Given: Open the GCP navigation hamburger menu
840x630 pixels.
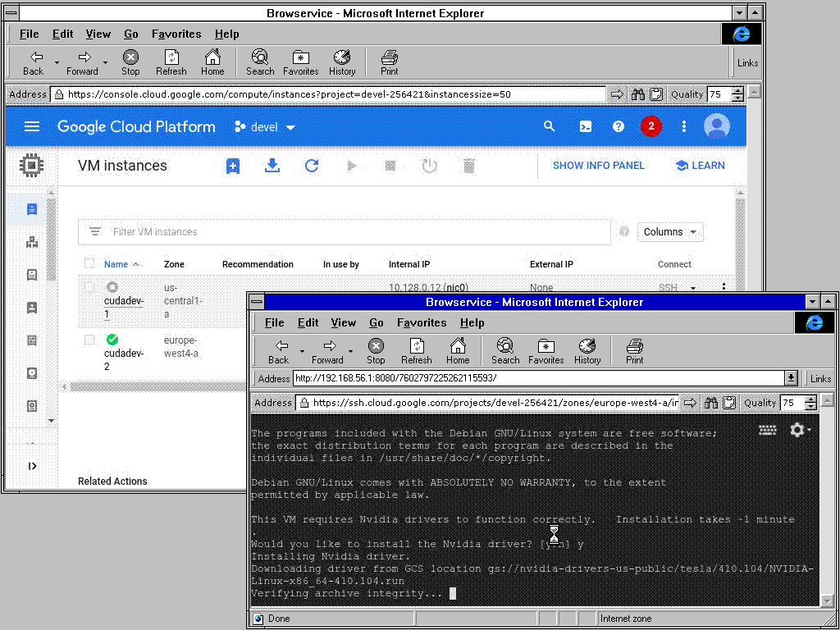Looking at the screenshot, I should point(31,126).
